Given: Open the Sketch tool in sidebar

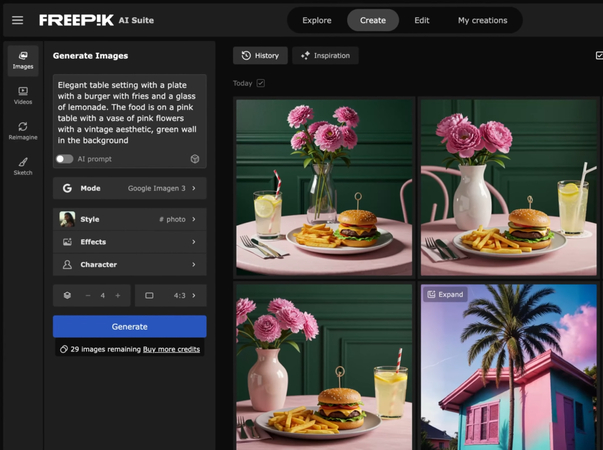Looking at the screenshot, I should pos(23,166).
